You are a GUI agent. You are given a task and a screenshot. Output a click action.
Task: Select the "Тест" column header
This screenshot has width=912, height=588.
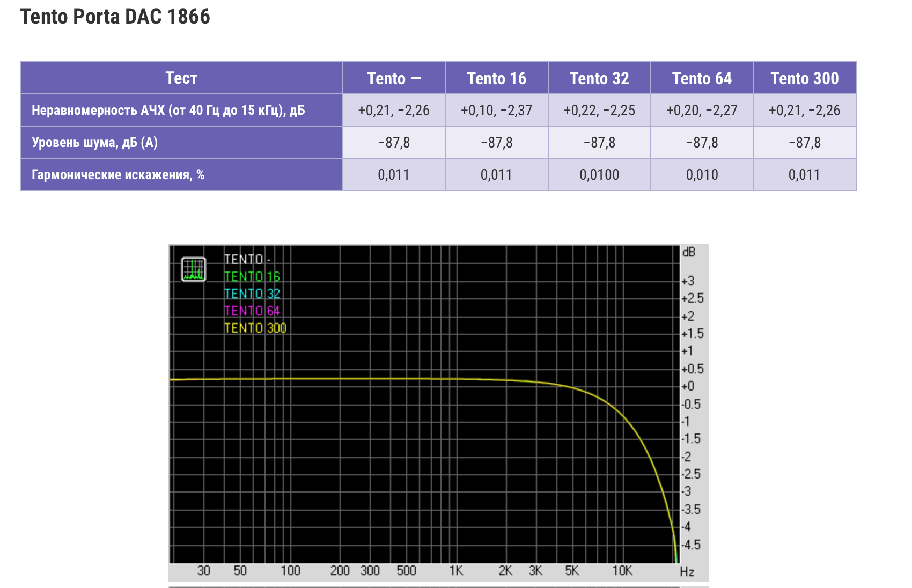(181, 78)
